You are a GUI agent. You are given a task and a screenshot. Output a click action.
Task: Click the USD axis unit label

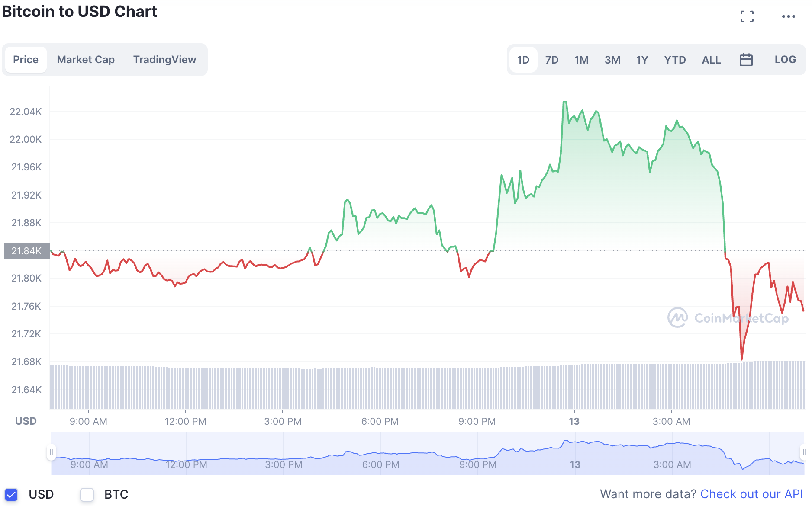[x=26, y=421]
